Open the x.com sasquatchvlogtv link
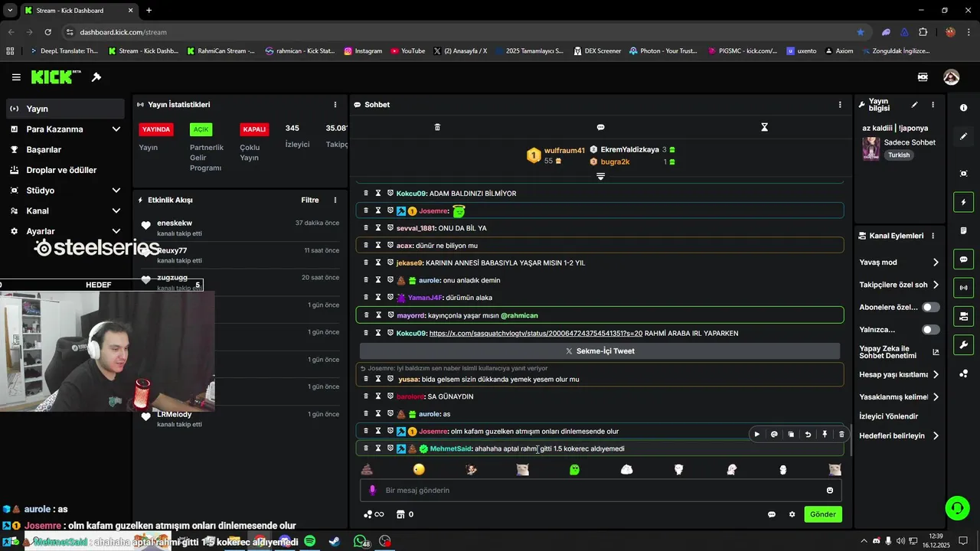Screen dimensions: 980x551 [x=536, y=334]
